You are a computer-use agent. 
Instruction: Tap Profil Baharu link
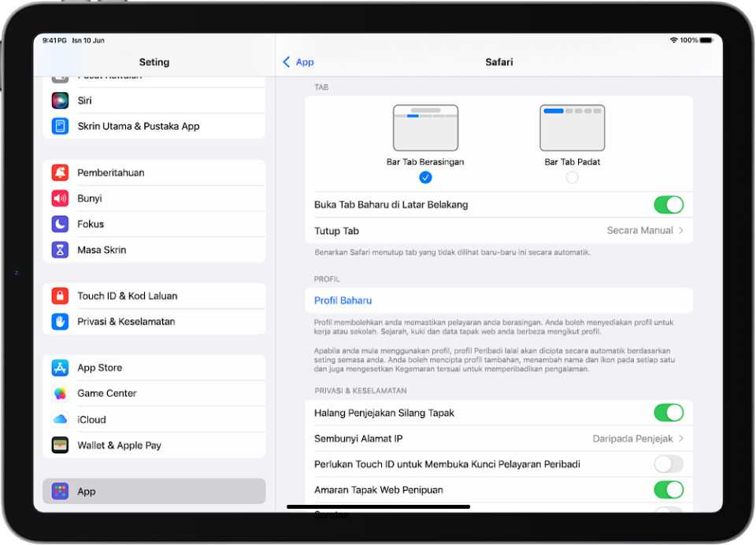[x=343, y=301]
